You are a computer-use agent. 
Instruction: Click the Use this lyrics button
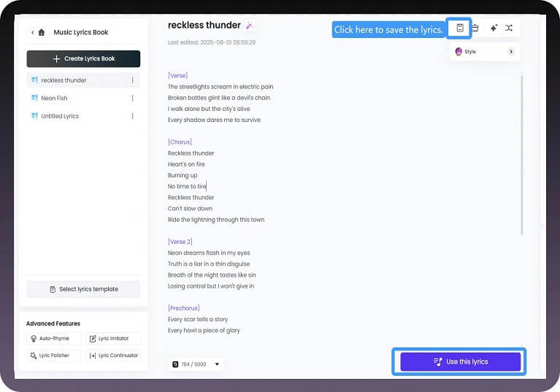tap(460, 361)
